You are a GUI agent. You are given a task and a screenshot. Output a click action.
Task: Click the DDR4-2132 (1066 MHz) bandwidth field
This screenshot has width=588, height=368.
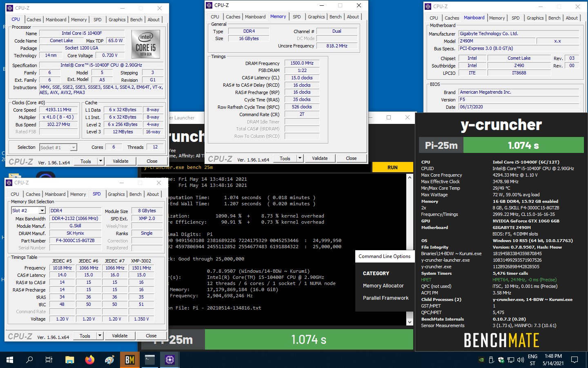click(75, 218)
